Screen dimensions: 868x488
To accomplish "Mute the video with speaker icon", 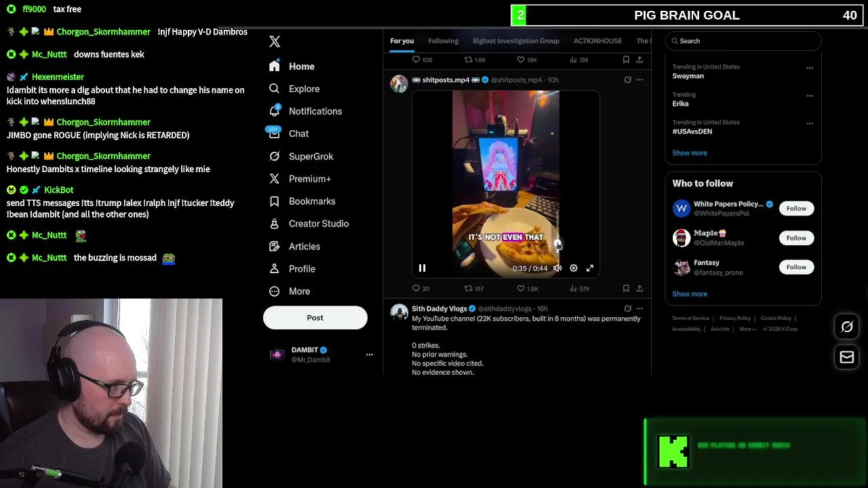I will click(x=557, y=268).
